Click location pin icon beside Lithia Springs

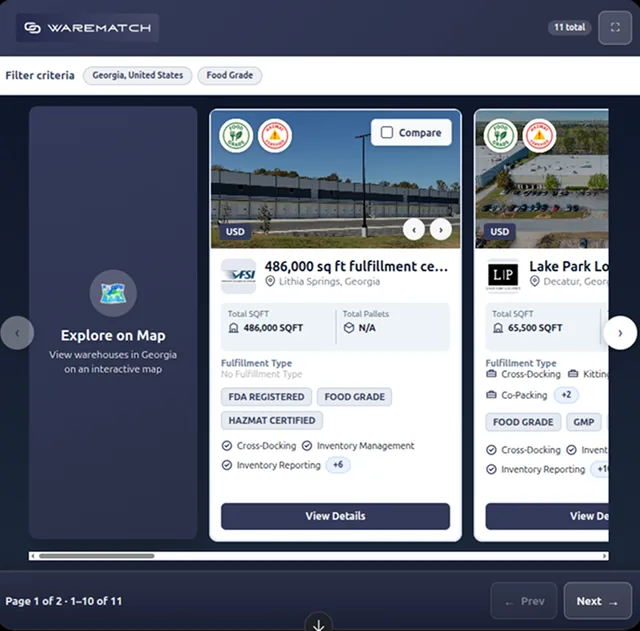tap(270, 281)
